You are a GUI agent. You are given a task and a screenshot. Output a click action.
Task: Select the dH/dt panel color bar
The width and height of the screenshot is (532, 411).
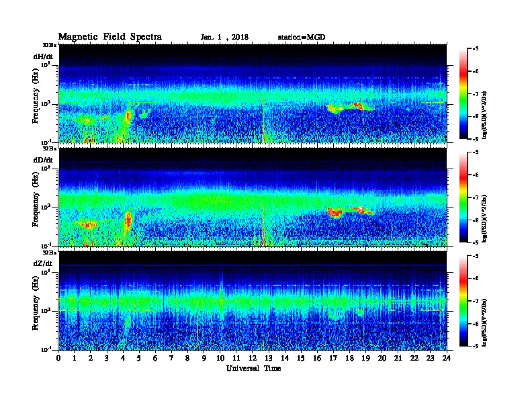(463, 94)
